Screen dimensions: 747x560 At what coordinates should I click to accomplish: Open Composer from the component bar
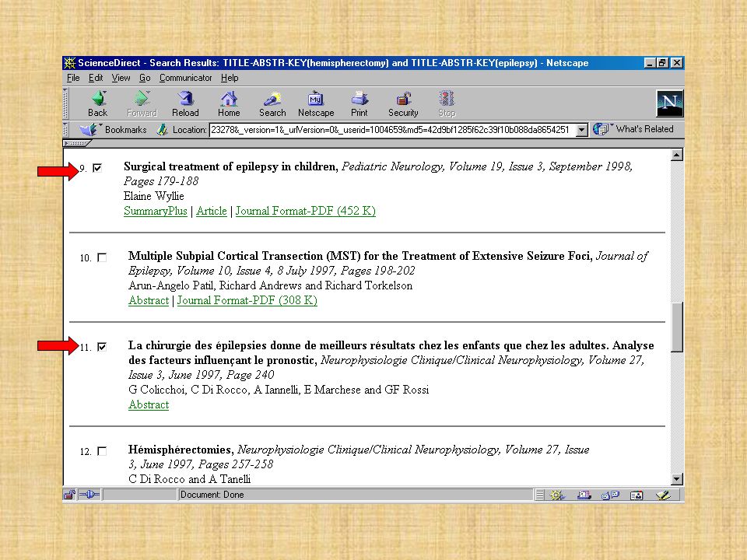pos(663,495)
